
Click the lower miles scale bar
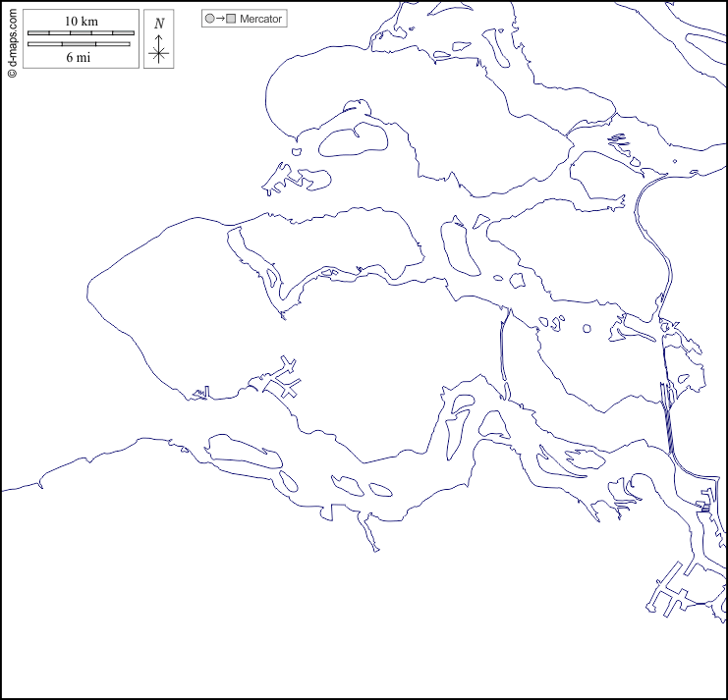81,44
